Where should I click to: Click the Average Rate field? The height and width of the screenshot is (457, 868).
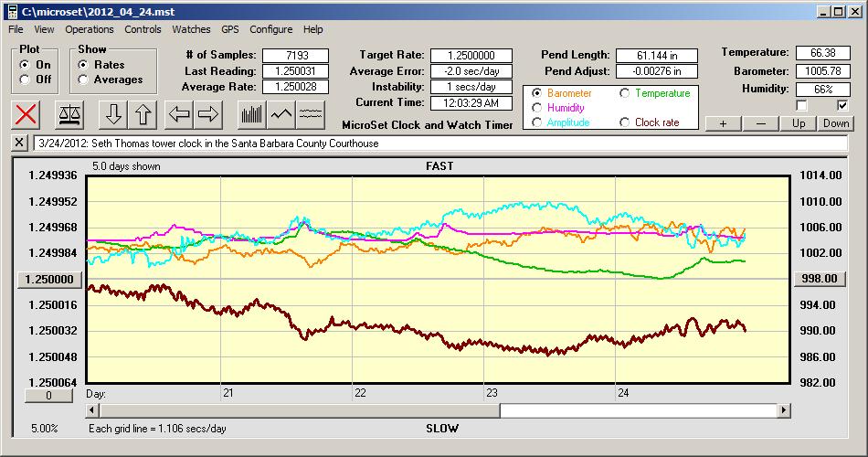[x=296, y=87]
